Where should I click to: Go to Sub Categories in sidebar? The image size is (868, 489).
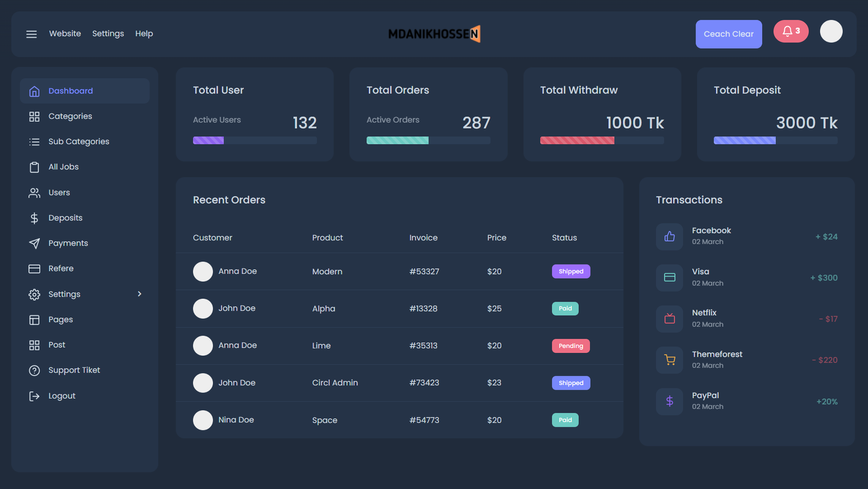pos(85,141)
